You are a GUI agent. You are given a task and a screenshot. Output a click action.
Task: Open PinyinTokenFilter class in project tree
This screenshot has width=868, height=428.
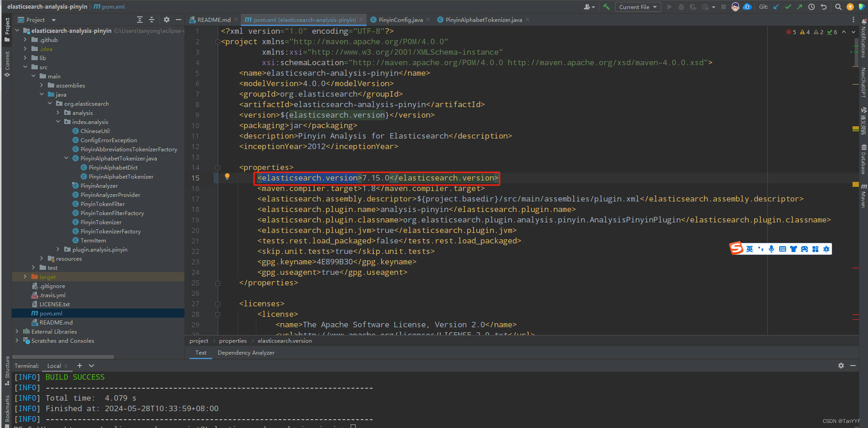(x=102, y=204)
